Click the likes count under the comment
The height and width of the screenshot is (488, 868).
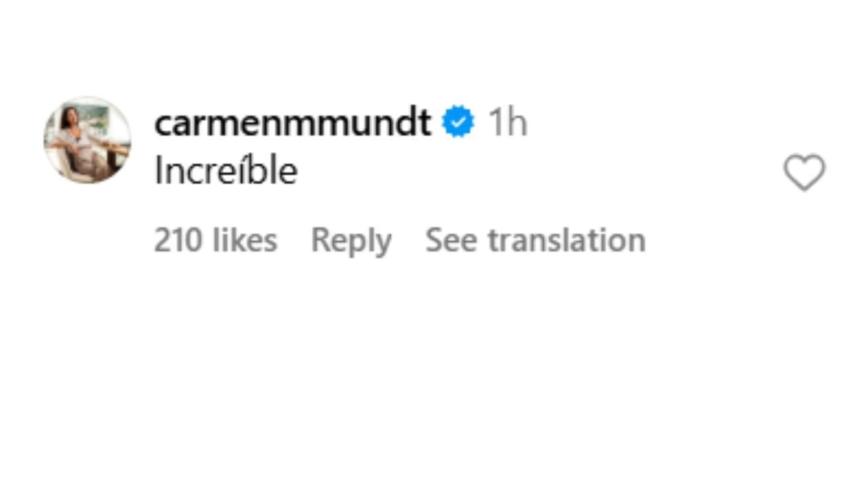coord(216,240)
